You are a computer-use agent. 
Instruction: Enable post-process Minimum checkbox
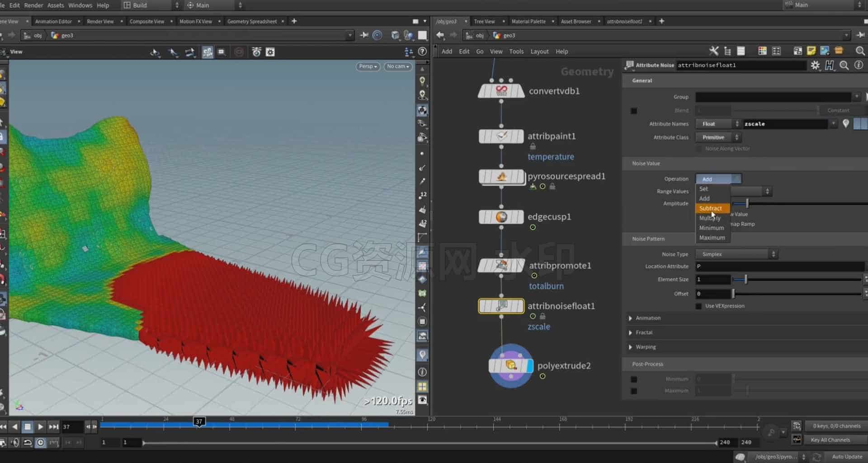(x=634, y=379)
